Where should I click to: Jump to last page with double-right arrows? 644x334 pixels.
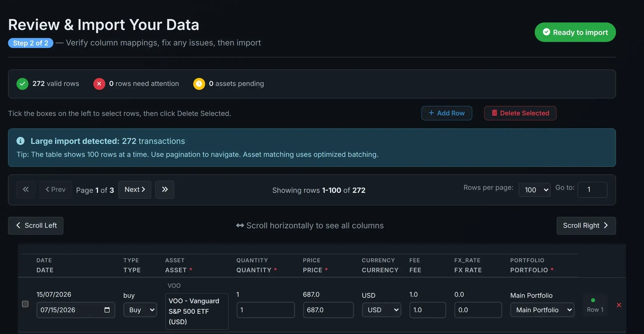pyautogui.click(x=165, y=190)
